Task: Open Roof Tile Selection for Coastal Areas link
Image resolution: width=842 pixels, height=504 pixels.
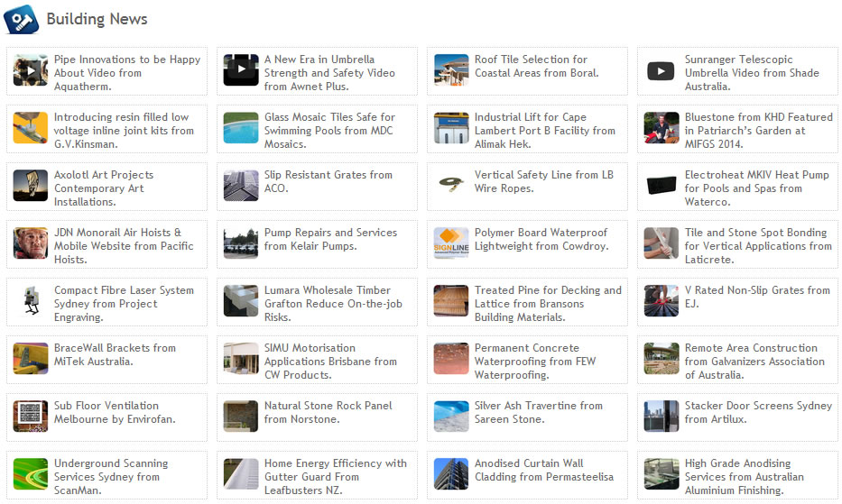Action: pyautogui.click(x=536, y=67)
